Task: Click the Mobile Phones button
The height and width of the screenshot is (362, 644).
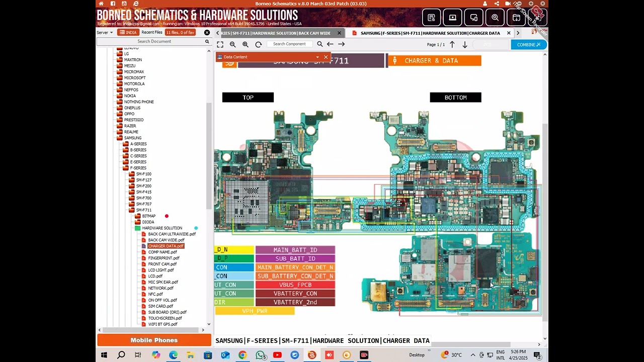Action: click(x=154, y=340)
